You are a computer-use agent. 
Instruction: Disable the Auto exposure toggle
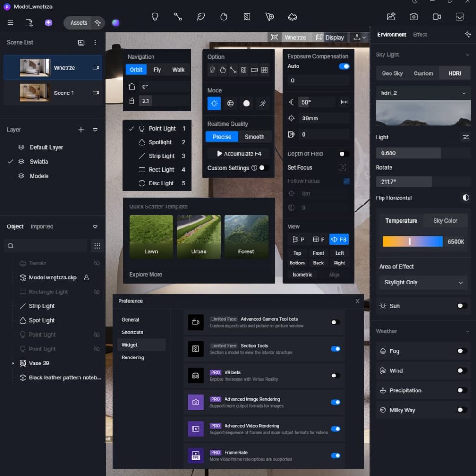(x=344, y=66)
